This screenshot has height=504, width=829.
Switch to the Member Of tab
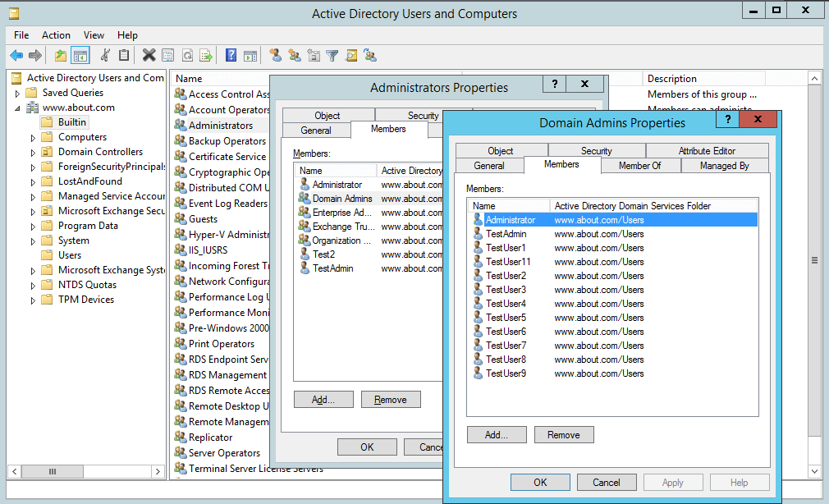(640, 165)
